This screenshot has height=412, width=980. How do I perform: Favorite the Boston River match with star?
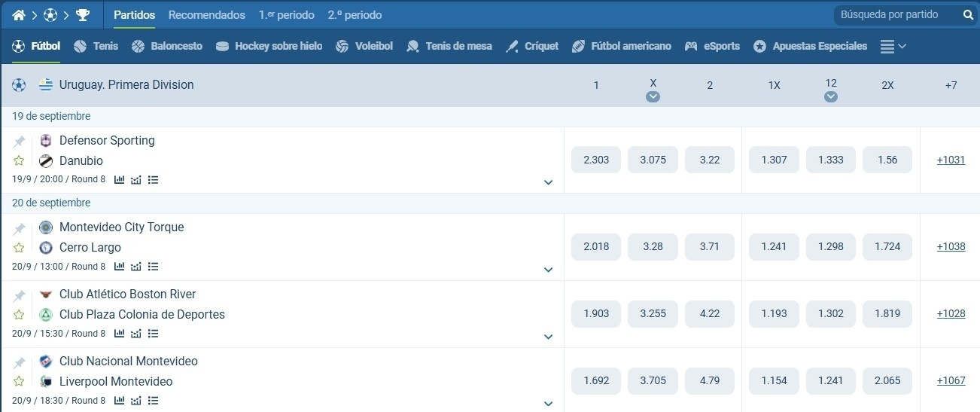click(19, 314)
